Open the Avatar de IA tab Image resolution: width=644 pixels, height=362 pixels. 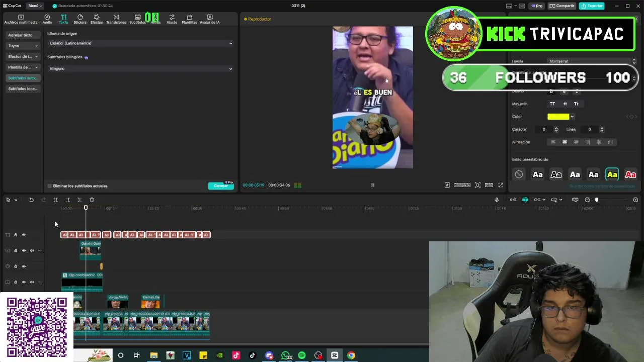click(x=210, y=20)
